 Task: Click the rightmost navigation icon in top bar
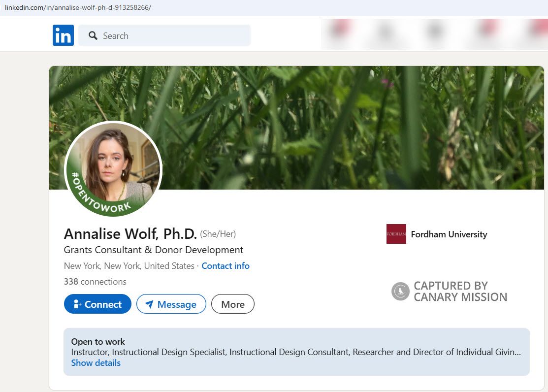click(537, 33)
